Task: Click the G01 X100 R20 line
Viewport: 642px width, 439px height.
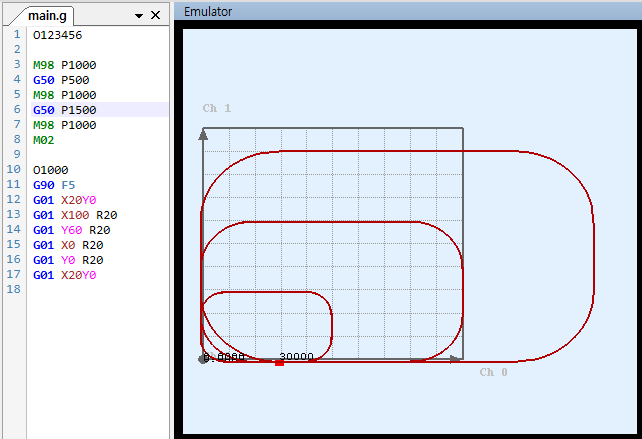Action: click(x=75, y=215)
